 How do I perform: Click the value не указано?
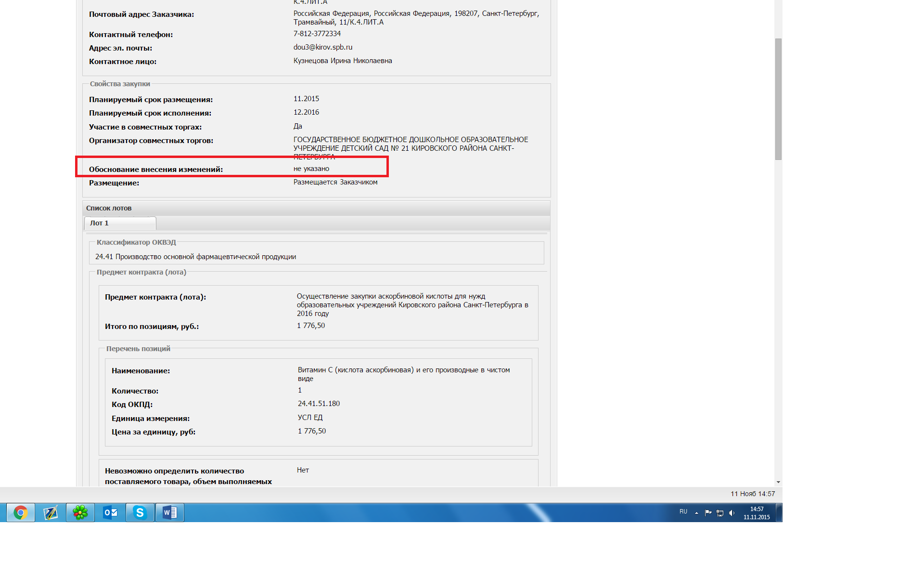[311, 169]
